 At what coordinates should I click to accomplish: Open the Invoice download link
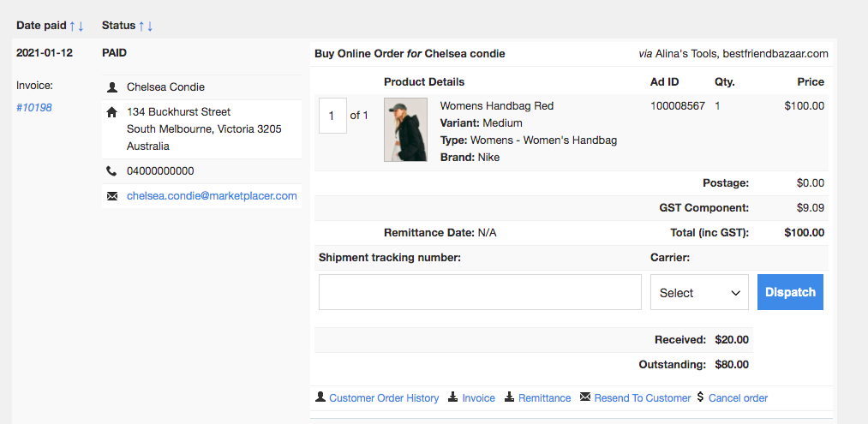[x=479, y=398]
